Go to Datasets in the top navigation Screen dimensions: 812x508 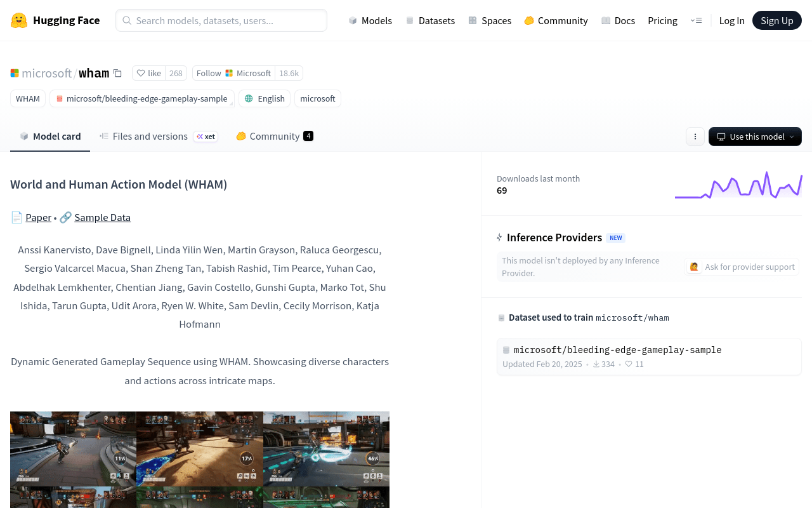pos(430,20)
